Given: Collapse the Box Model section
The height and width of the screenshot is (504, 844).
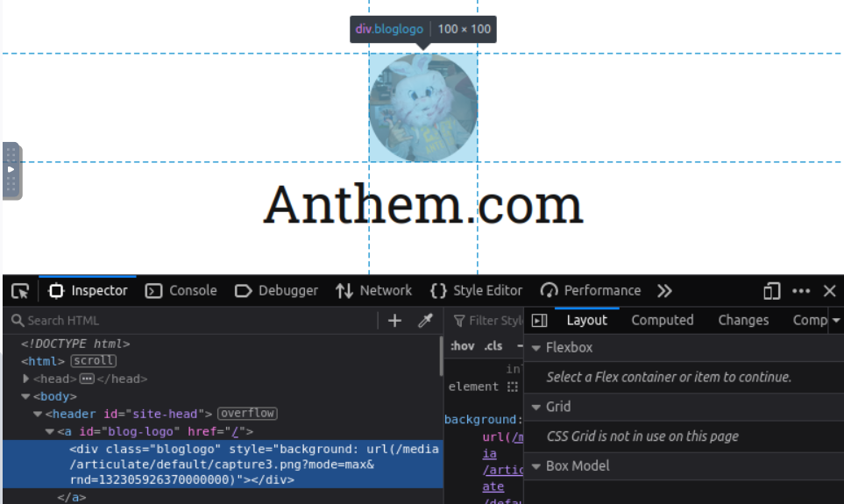Looking at the screenshot, I should coord(536,466).
